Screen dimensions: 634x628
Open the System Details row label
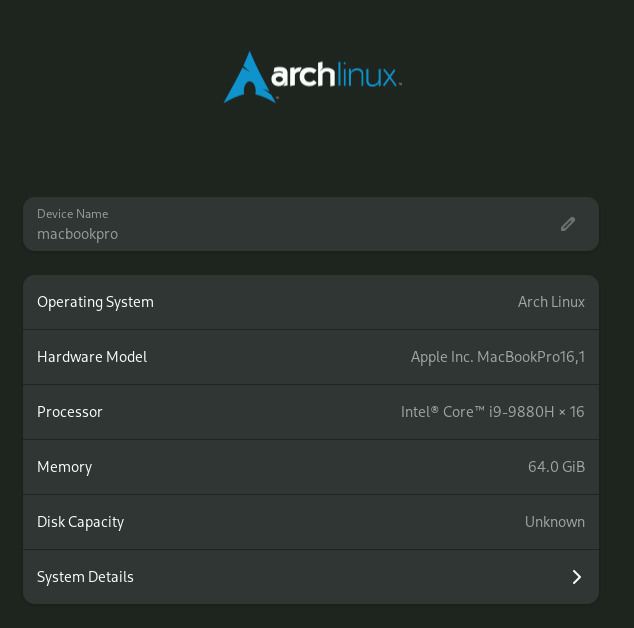pos(85,577)
